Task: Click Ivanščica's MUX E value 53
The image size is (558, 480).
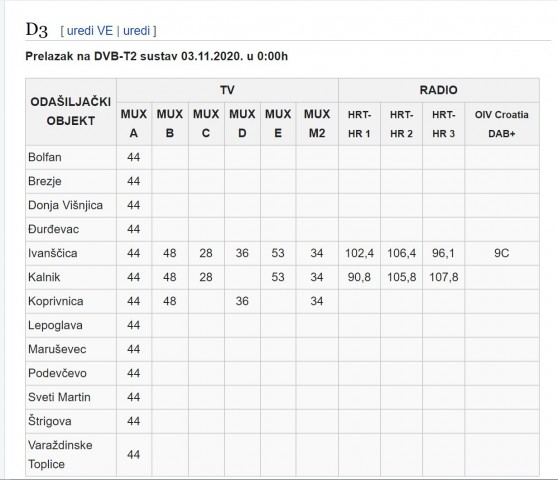Action: 278,253
